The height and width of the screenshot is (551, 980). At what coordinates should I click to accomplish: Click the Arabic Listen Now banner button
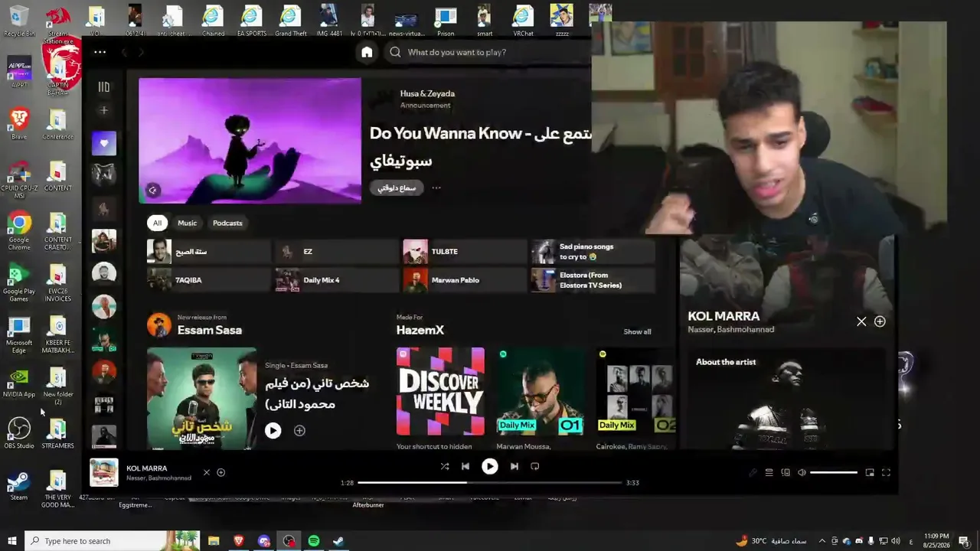point(397,187)
